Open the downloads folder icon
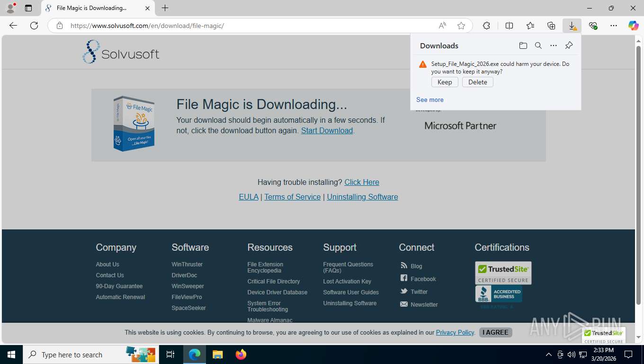This screenshot has width=644, height=364. pyautogui.click(x=523, y=45)
